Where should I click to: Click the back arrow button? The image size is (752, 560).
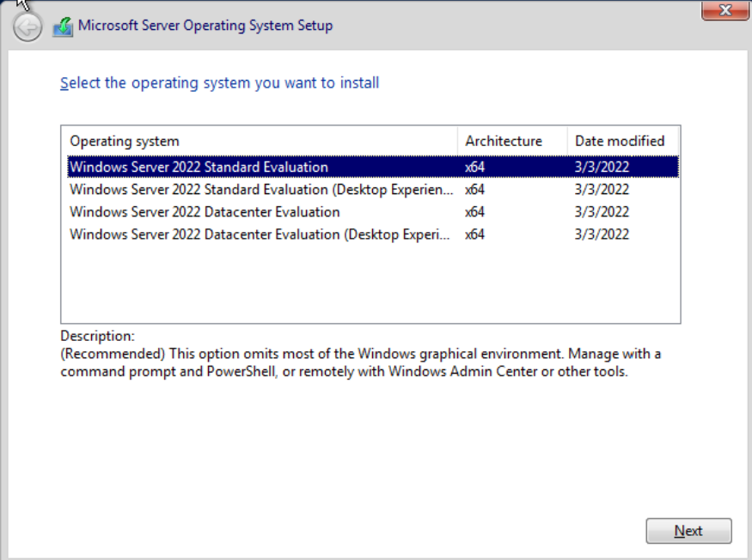pos(28,28)
